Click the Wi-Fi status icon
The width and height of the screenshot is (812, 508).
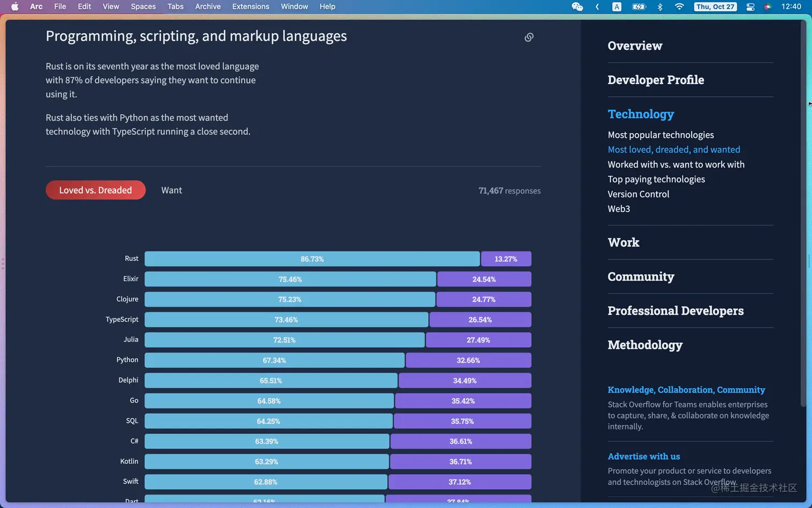tap(679, 7)
